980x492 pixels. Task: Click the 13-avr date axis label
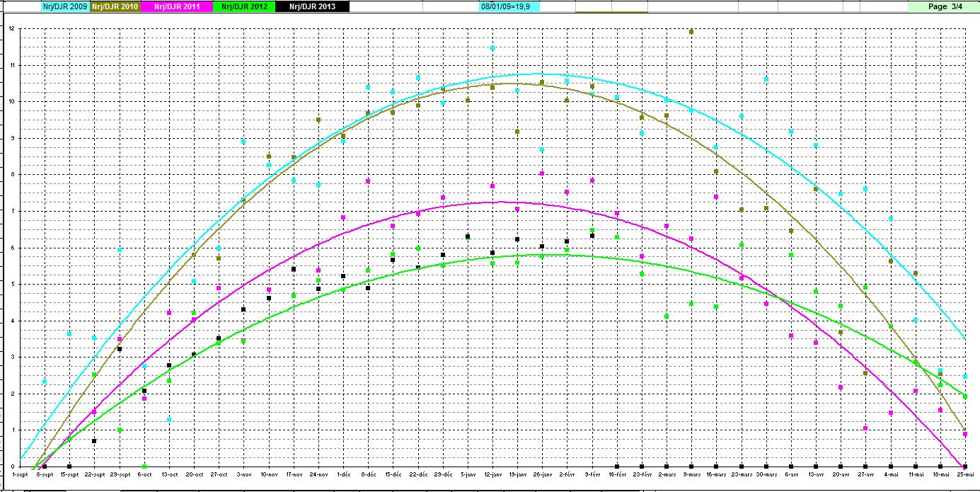[817, 474]
